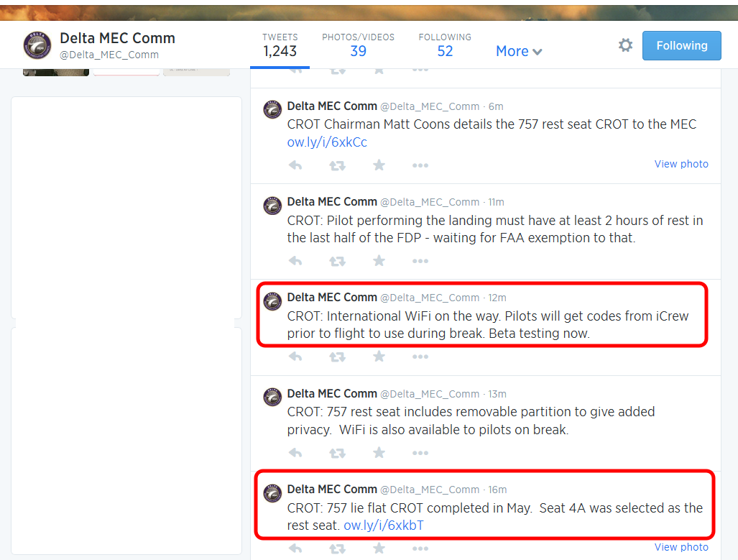
Task: Reply to the 757 rest seat CROT tweet
Action: [295, 165]
